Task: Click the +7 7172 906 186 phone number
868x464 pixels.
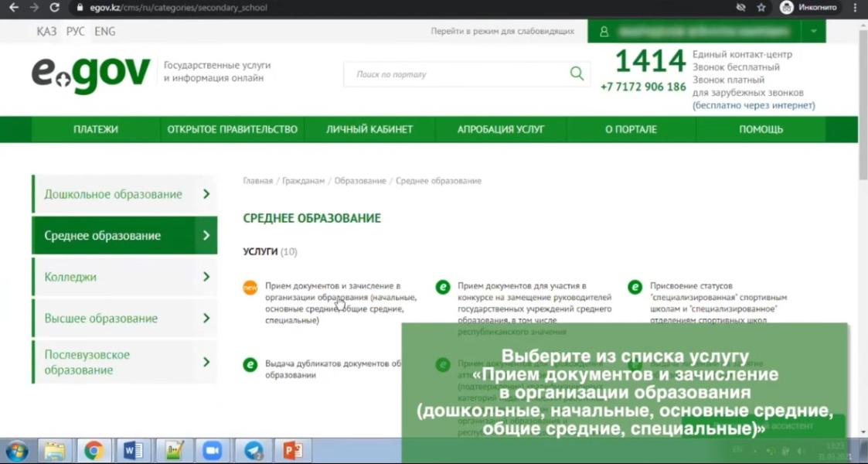Action: (x=643, y=87)
